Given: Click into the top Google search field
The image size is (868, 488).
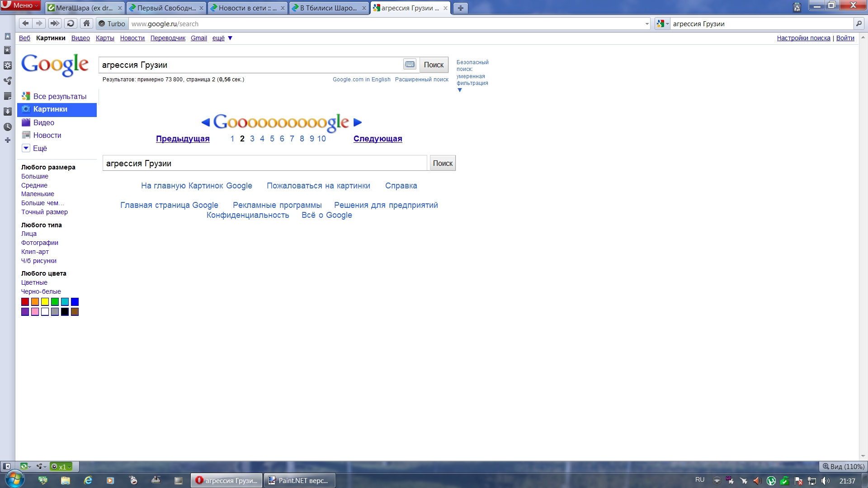Looking at the screenshot, I should click(x=251, y=65).
